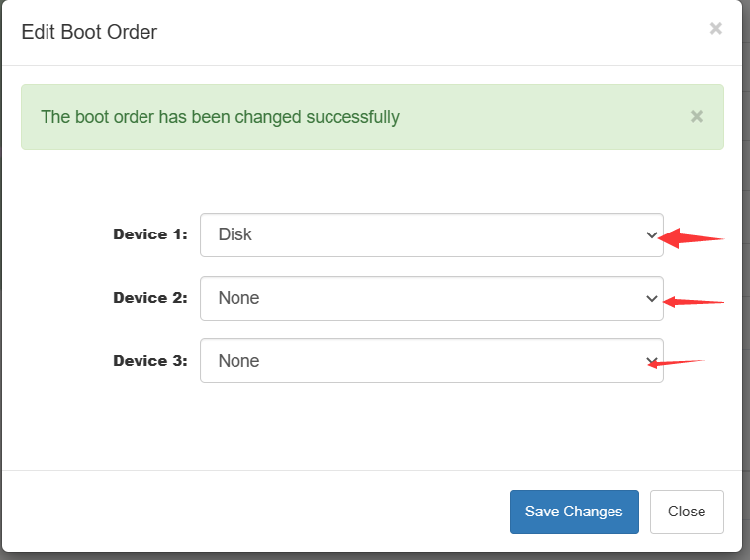The height and width of the screenshot is (560, 750).
Task: Click the chevron arrow on Device 3 select
Action: 651,361
